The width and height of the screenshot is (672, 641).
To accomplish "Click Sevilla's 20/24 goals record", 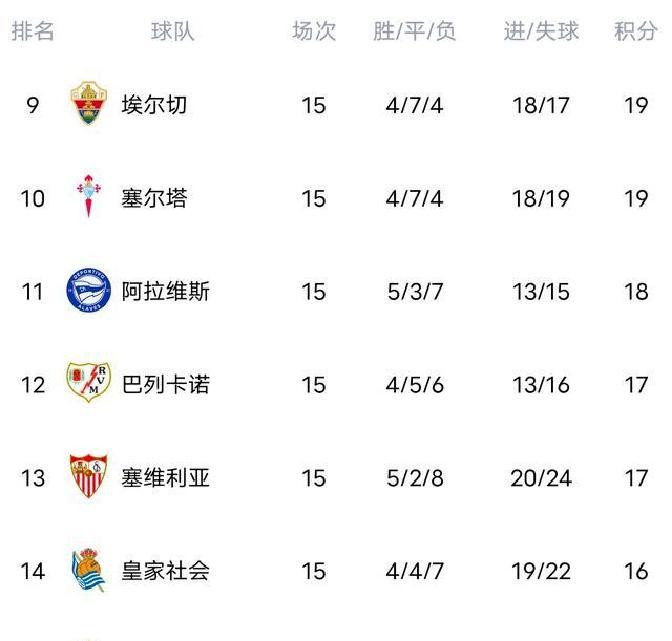I will [541, 478].
